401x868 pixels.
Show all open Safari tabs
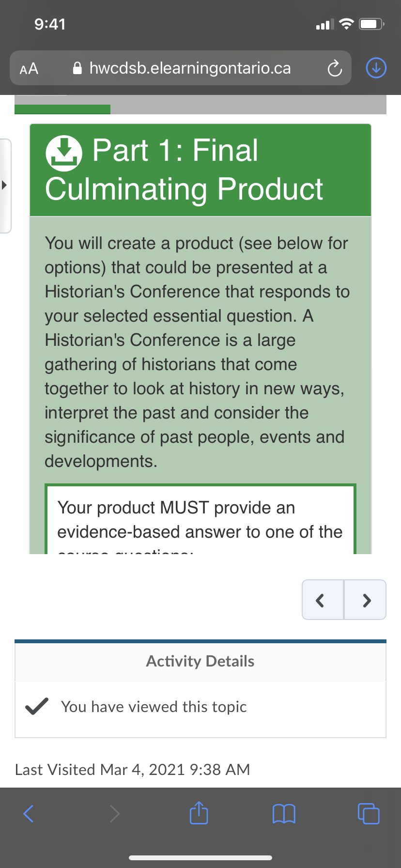point(369,813)
